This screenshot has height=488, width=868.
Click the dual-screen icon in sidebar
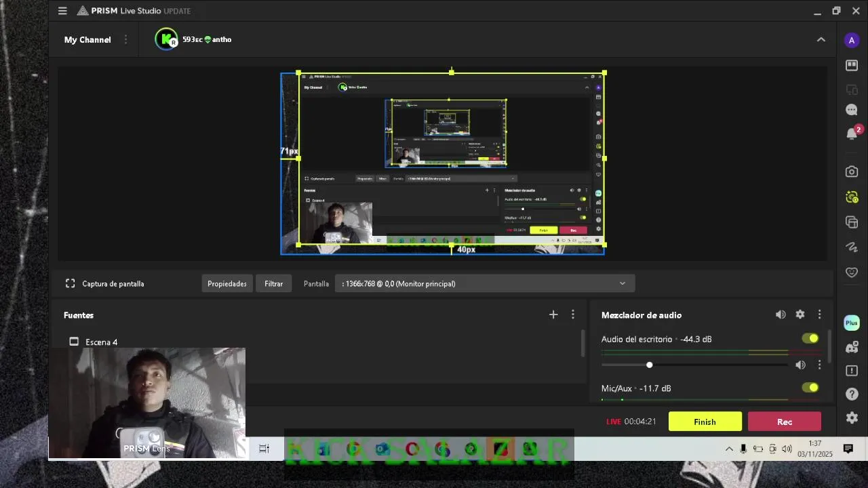tap(852, 89)
